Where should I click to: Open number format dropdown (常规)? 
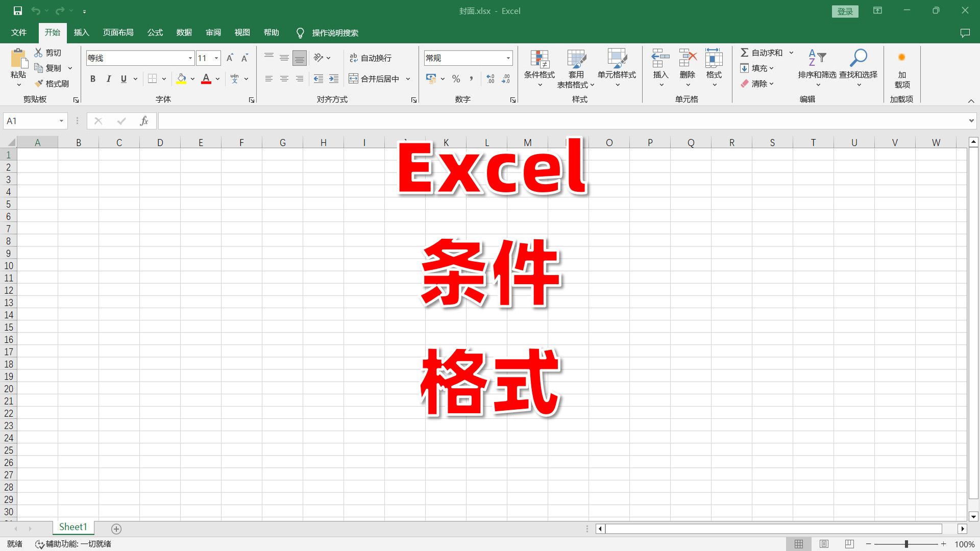click(508, 58)
